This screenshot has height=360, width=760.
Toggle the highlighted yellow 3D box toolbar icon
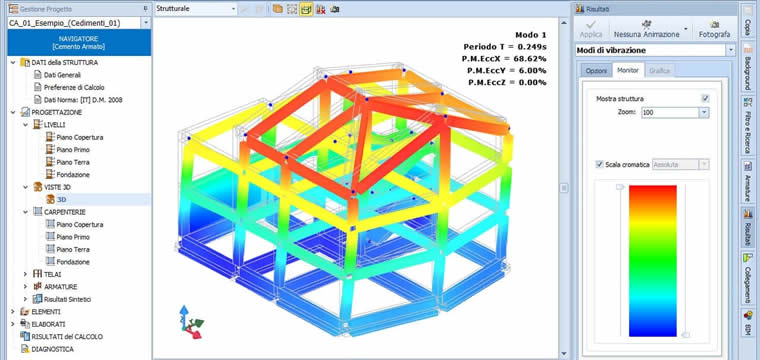[306, 9]
